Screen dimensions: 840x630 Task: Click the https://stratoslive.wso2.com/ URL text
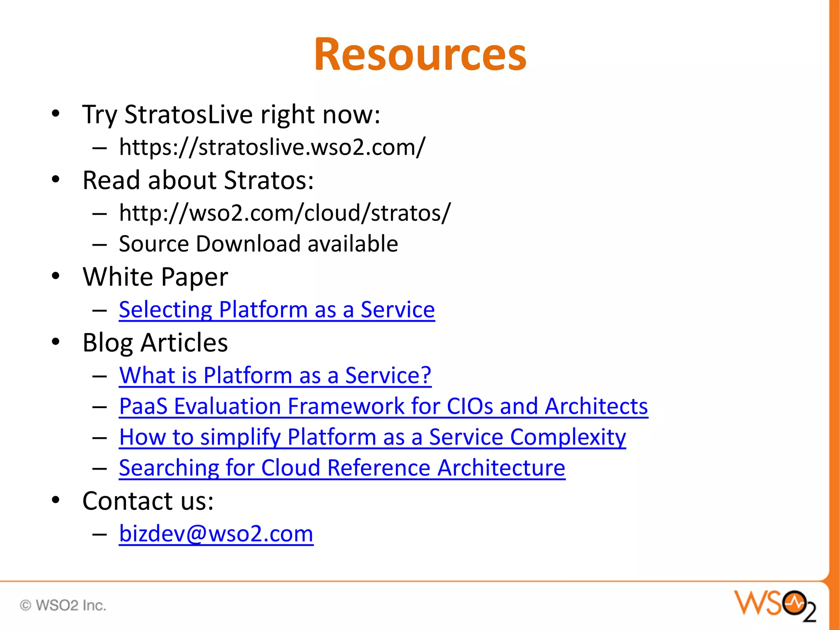(272, 147)
